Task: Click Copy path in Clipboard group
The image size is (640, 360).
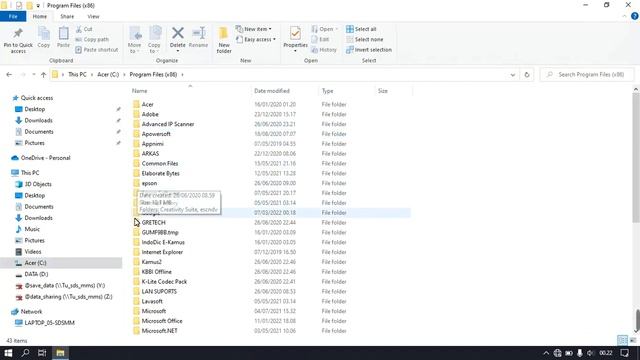Action: tap(92, 40)
